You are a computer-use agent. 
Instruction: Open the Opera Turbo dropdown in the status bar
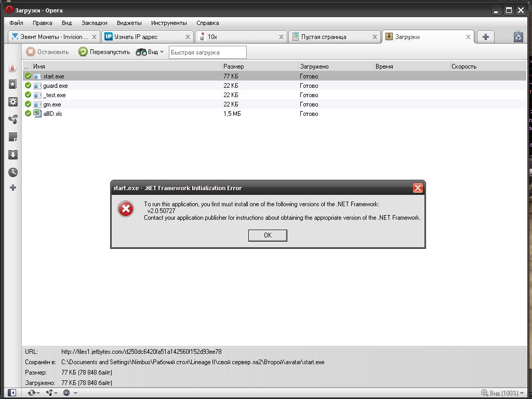70,393
